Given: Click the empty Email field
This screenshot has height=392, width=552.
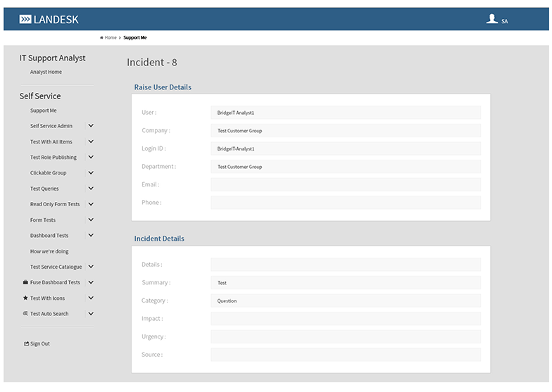Looking at the screenshot, I should pos(345,184).
